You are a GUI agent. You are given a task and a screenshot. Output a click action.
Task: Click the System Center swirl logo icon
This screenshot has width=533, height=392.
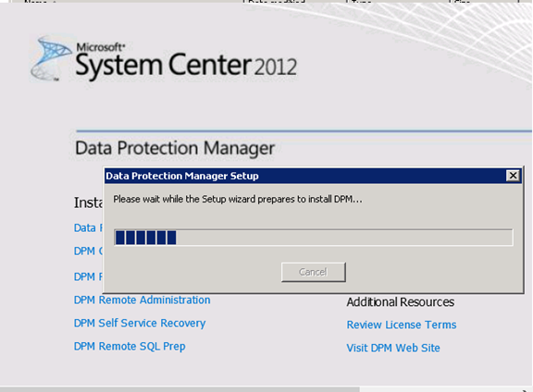click(50, 58)
